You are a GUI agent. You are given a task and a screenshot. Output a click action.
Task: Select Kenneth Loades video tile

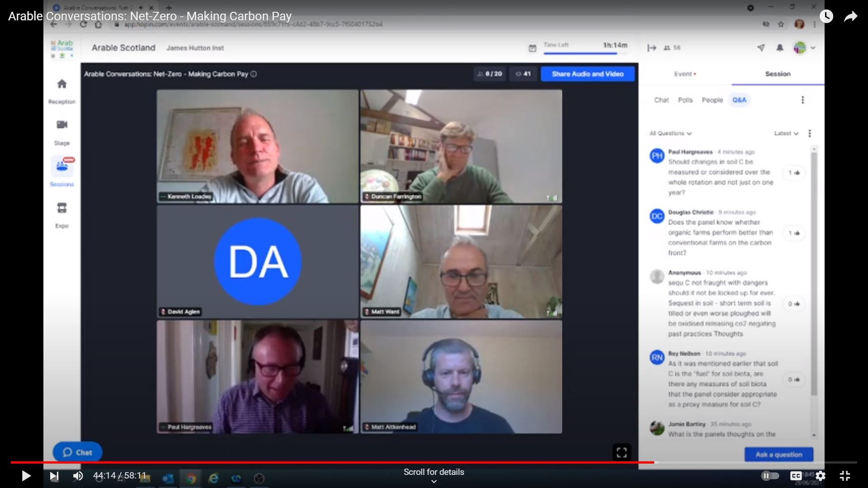coord(258,146)
